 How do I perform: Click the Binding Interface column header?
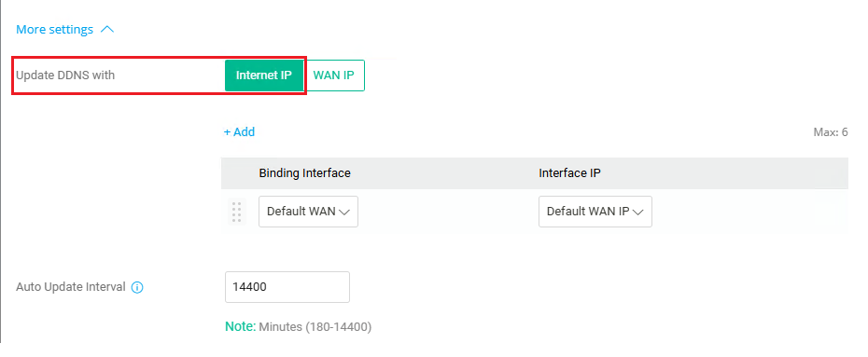[304, 173]
